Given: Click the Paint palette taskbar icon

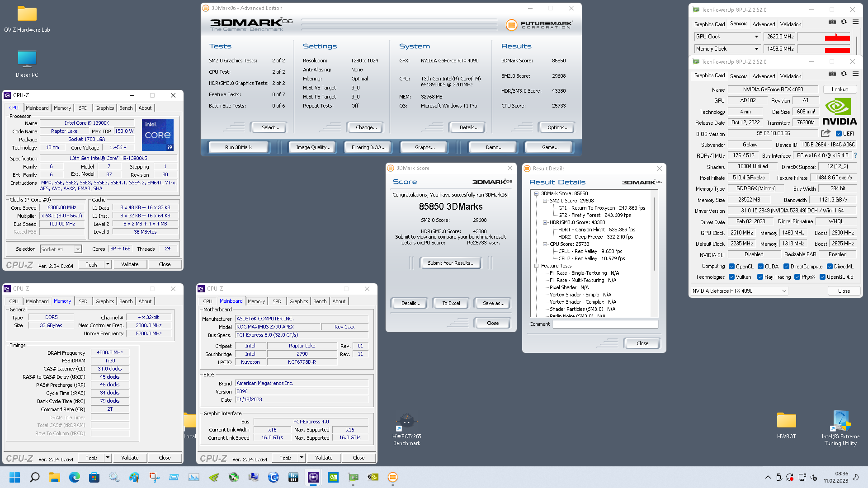Looking at the screenshot, I should click(x=134, y=477).
